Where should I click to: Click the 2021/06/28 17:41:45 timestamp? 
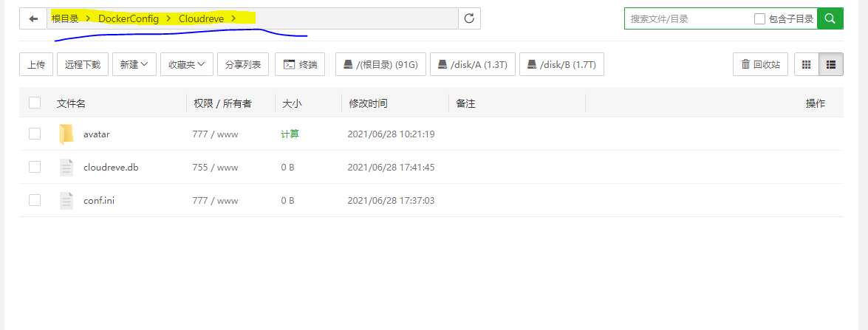coord(391,167)
